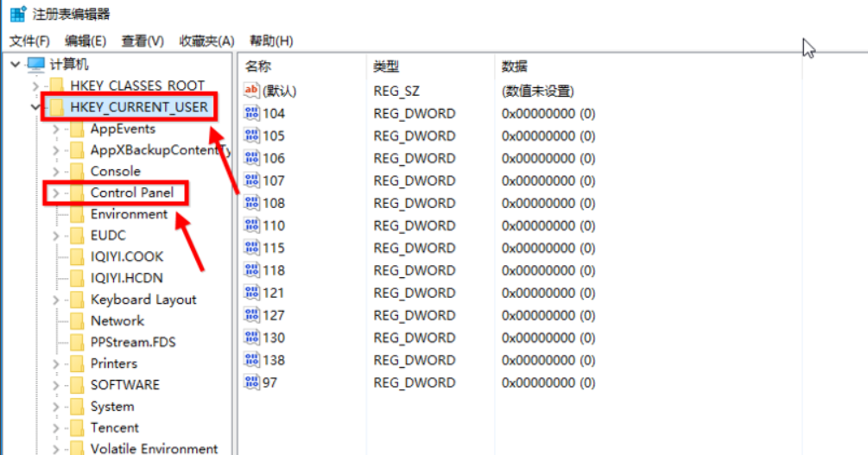Click the DWORD icon beside value 104
The width and height of the screenshot is (868, 455).
coord(252,113)
